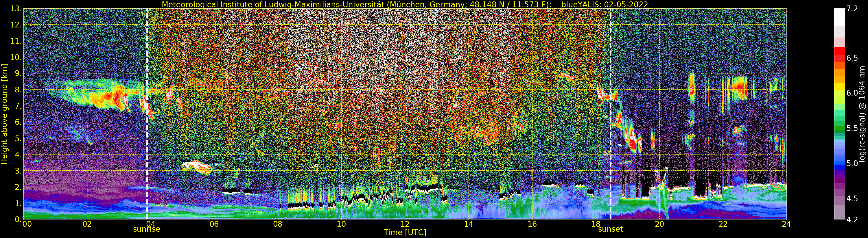Click the height axis tick label 9.
This screenshot has width=868, height=238.
[x=18, y=73]
